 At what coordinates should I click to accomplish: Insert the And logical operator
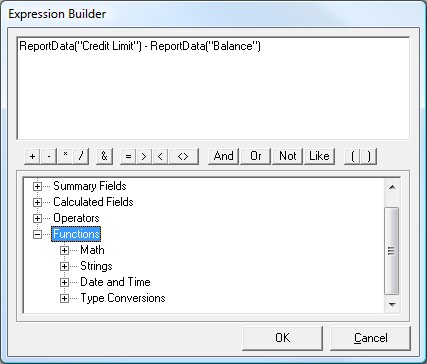pos(224,156)
